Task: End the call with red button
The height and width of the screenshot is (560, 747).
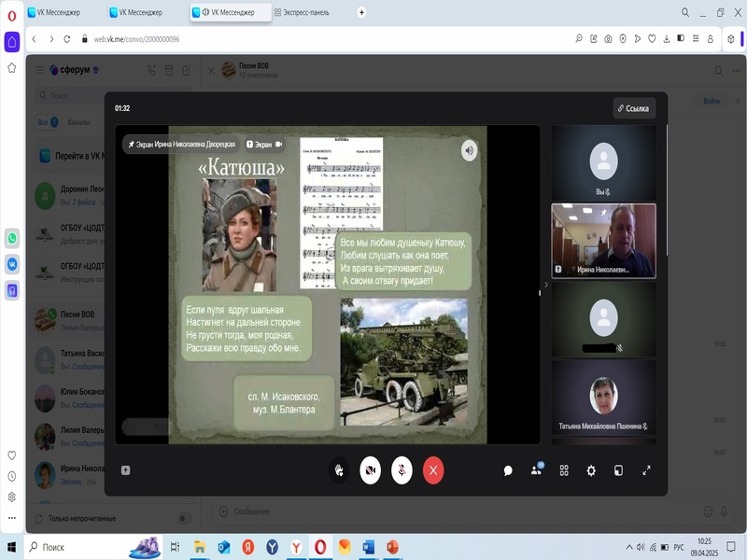Action: click(x=433, y=470)
